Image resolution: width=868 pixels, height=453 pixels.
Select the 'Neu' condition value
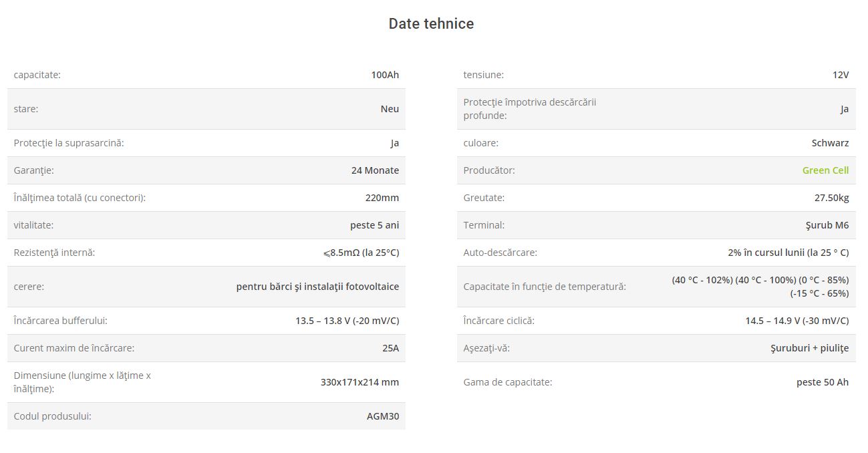coord(390,109)
